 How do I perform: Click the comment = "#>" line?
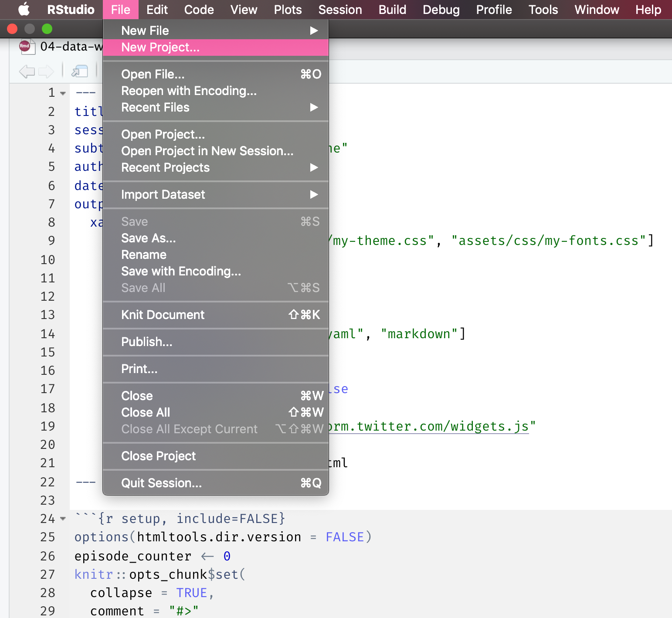point(144,611)
